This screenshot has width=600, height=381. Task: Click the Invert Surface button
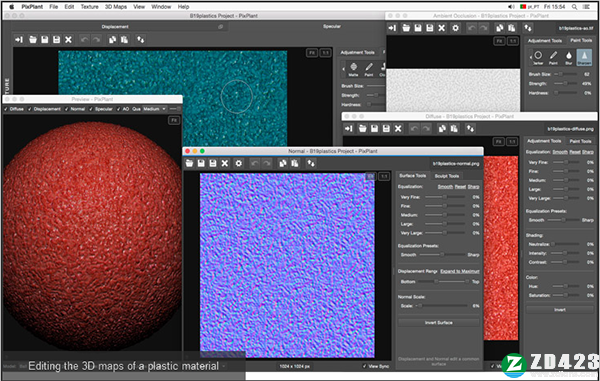tap(439, 322)
